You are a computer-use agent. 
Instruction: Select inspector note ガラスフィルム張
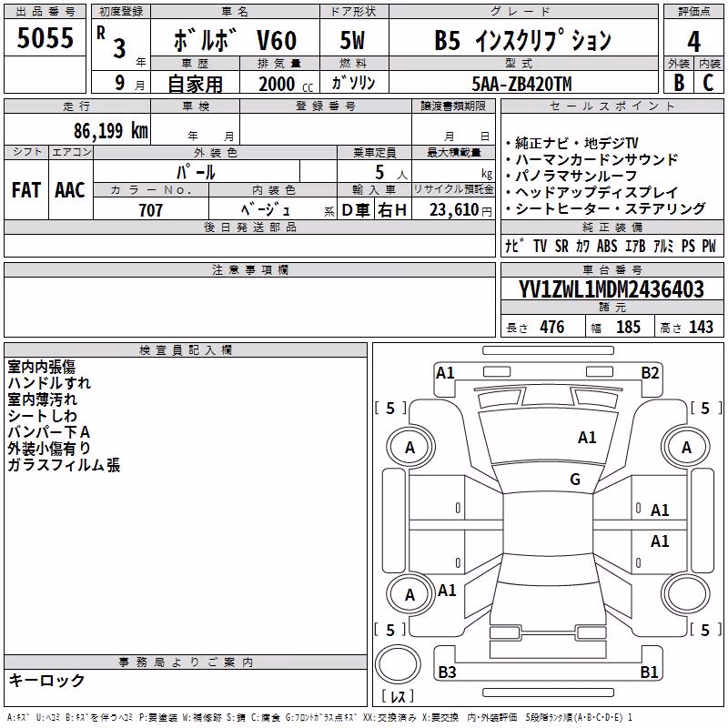[x=64, y=465]
